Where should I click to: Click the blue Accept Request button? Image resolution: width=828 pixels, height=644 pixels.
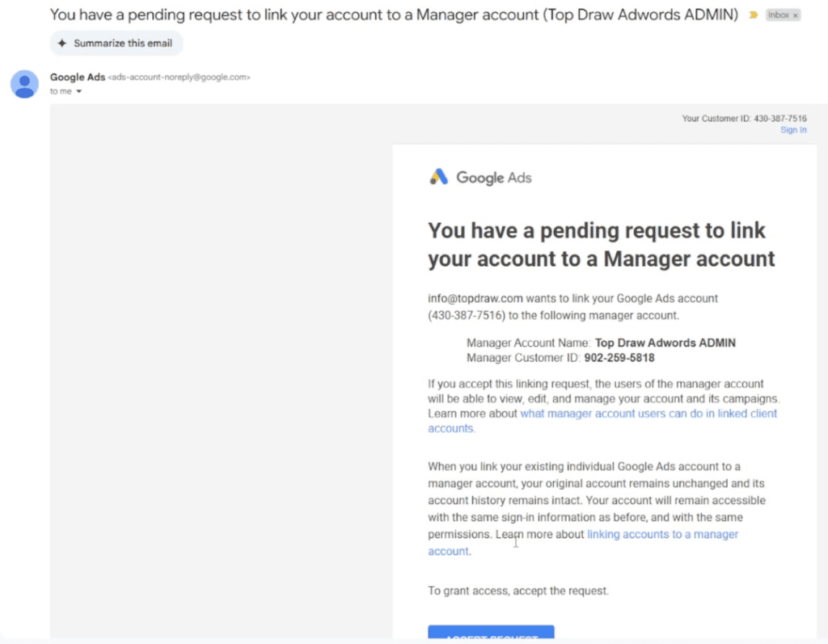pyautogui.click(x=491, y=633)
